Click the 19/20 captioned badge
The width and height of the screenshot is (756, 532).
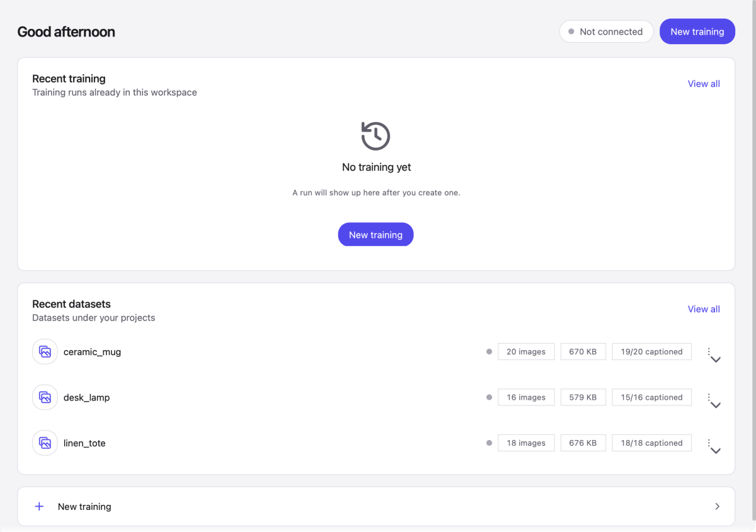pos(651,352)
